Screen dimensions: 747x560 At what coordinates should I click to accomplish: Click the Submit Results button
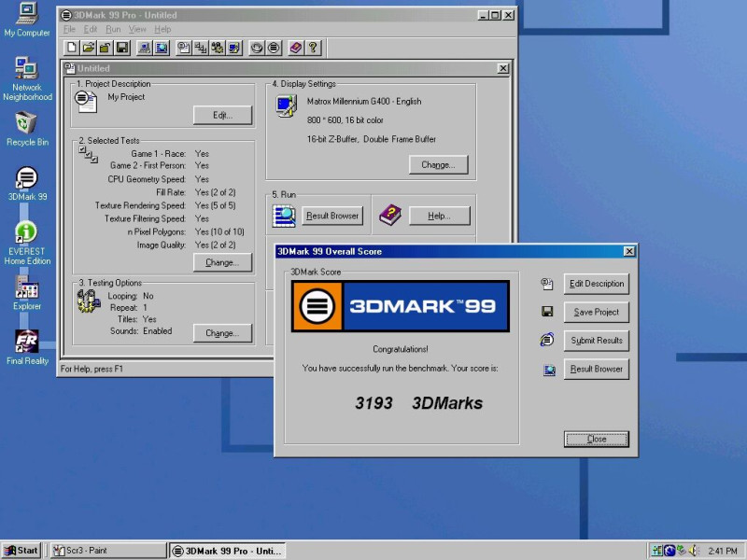click(x=597, y=341)
